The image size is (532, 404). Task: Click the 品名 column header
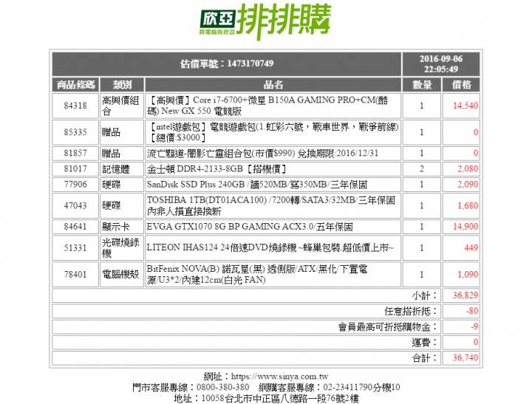(x=273, y=84)
